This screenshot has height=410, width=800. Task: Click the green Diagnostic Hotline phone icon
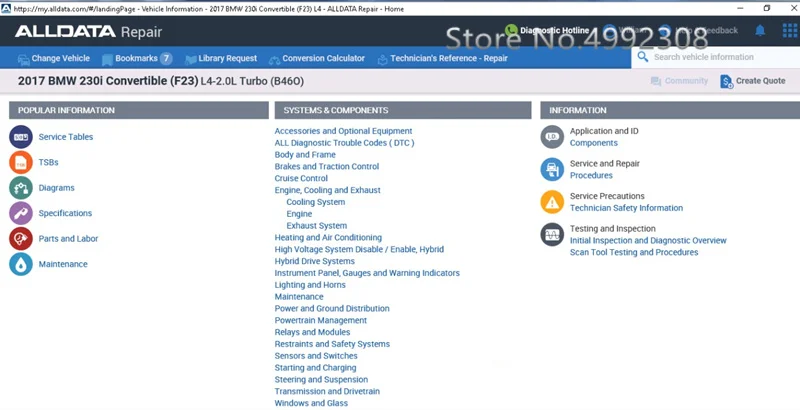coord(511,31)
